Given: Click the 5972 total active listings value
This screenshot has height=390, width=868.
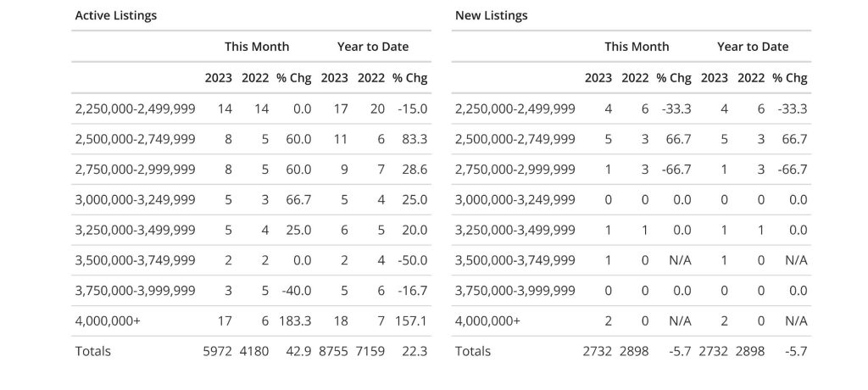Looking at the screenshot, I should [219, 351].
